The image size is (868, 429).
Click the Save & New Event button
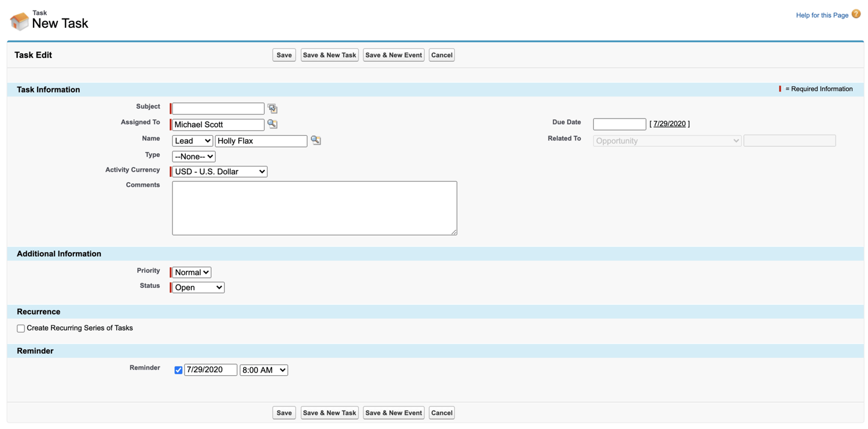393,54
